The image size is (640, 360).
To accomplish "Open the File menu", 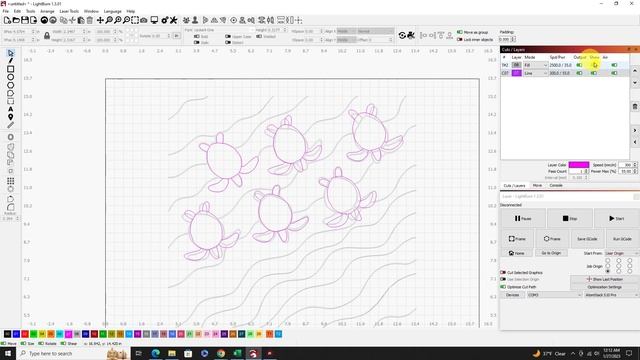I will tap(6, 11).
